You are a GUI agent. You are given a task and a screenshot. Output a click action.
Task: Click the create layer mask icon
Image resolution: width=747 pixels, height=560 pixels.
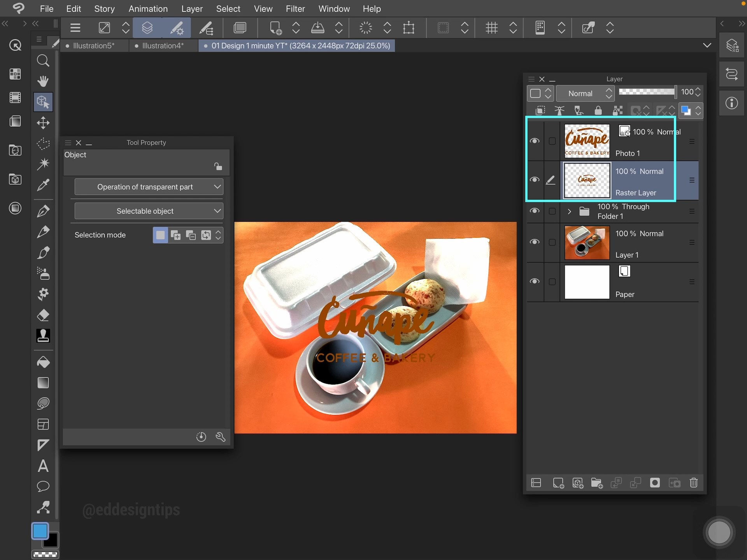point(655,483)
